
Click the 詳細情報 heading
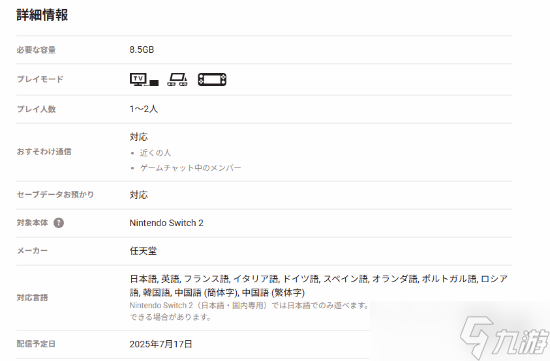pos(42,15)
